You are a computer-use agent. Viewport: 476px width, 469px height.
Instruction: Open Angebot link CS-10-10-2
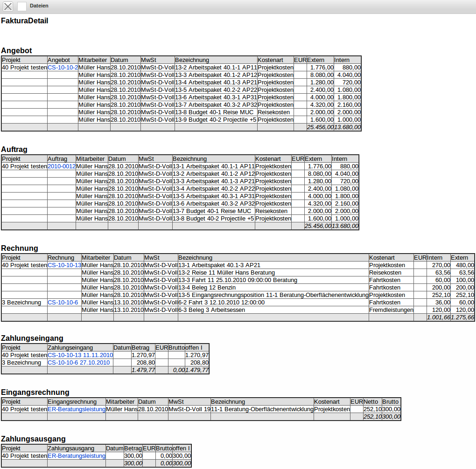point(63,68)
